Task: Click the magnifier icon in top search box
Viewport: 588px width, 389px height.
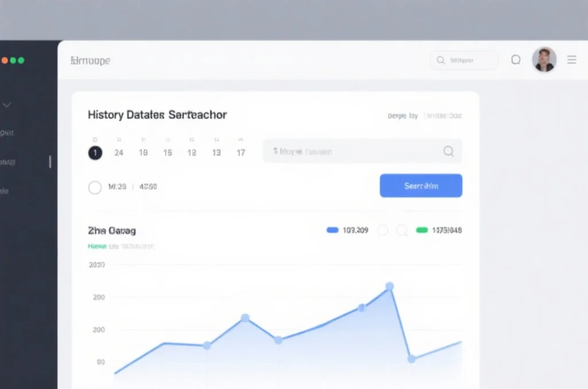Action: point(440,60)
